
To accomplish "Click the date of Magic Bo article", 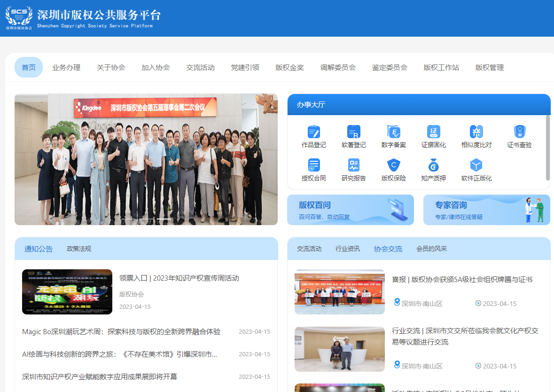I will coord(254,331).
